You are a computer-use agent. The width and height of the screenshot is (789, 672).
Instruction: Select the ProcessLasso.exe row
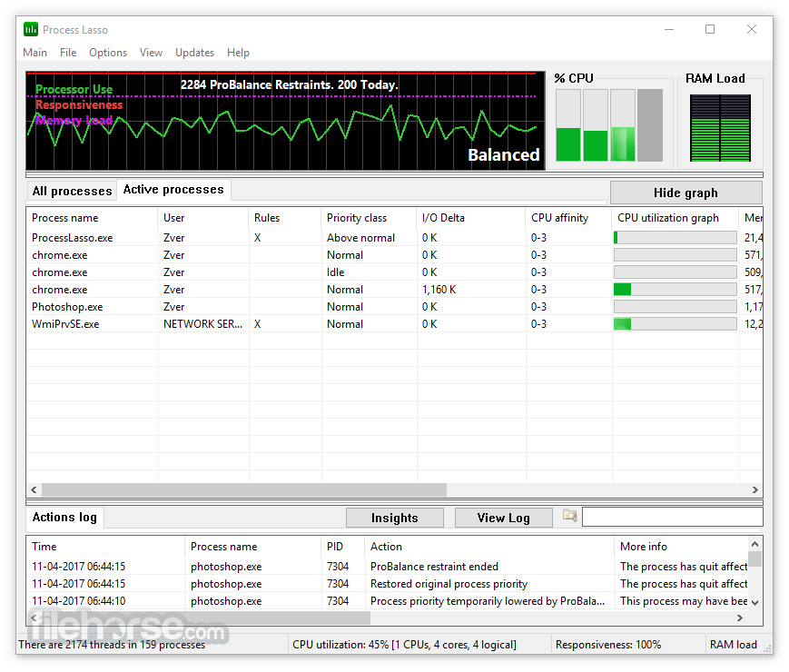pyautogui.click(x=394, y=238)
